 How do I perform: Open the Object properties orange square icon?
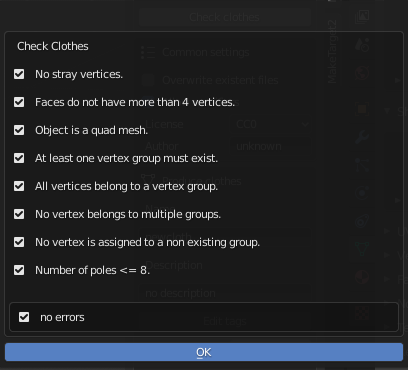click(x=362, y=109)
